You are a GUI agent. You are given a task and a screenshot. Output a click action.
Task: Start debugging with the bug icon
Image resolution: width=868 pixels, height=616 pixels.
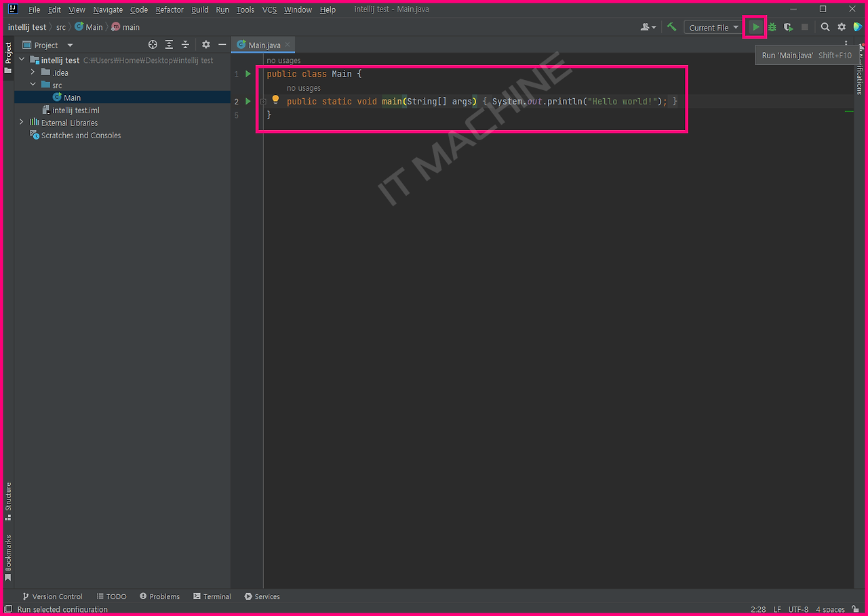(772, 27)
